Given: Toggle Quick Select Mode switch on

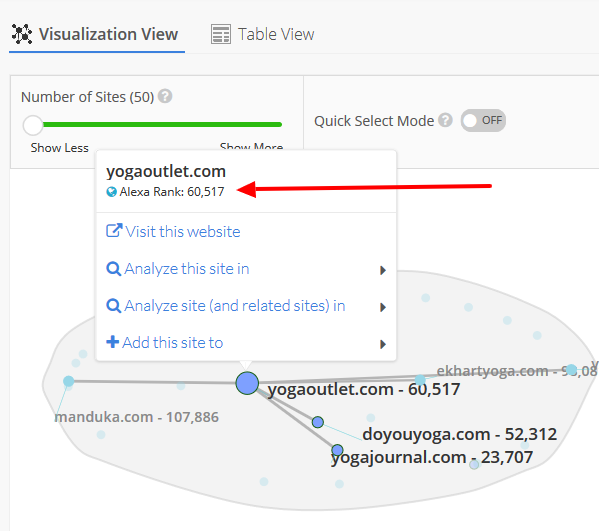Looking at the screenshot, I should click(483, 120).
